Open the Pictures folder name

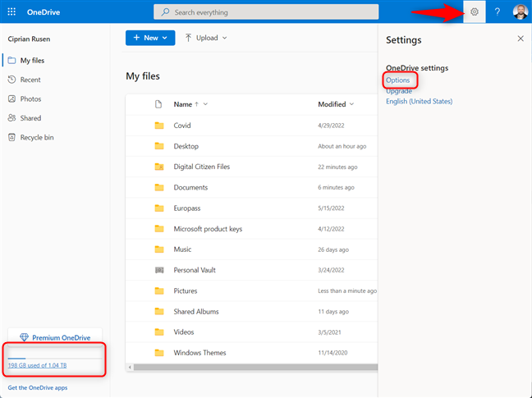pyautogui.click(x=186, y=290)
